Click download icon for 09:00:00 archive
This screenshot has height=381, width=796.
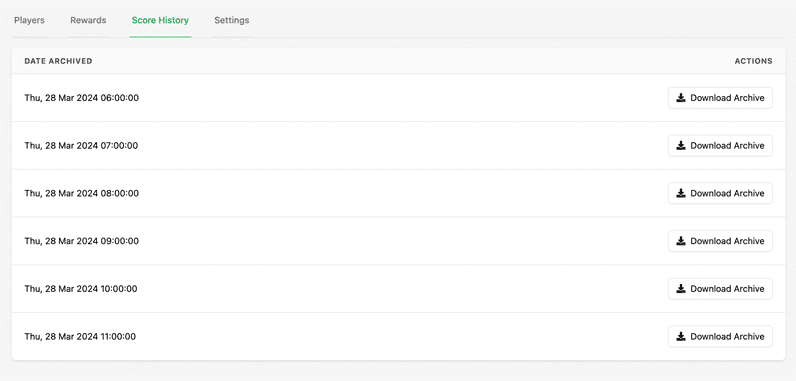pos(681,241)
